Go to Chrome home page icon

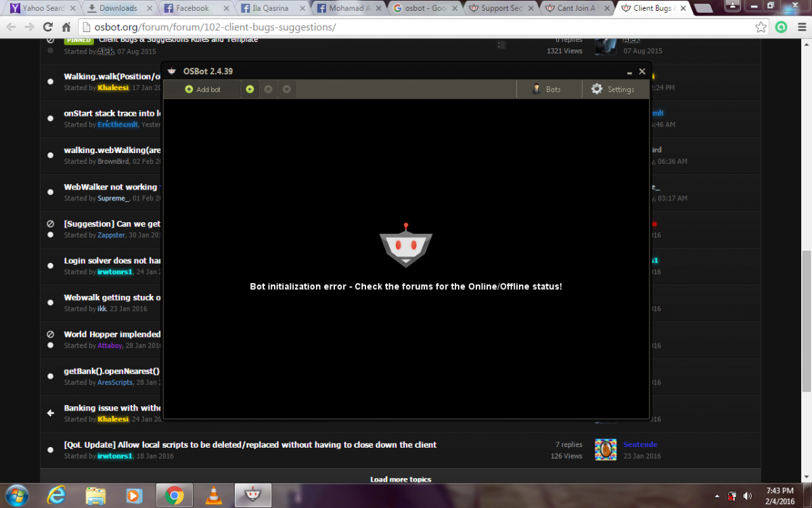coord(66,28)
